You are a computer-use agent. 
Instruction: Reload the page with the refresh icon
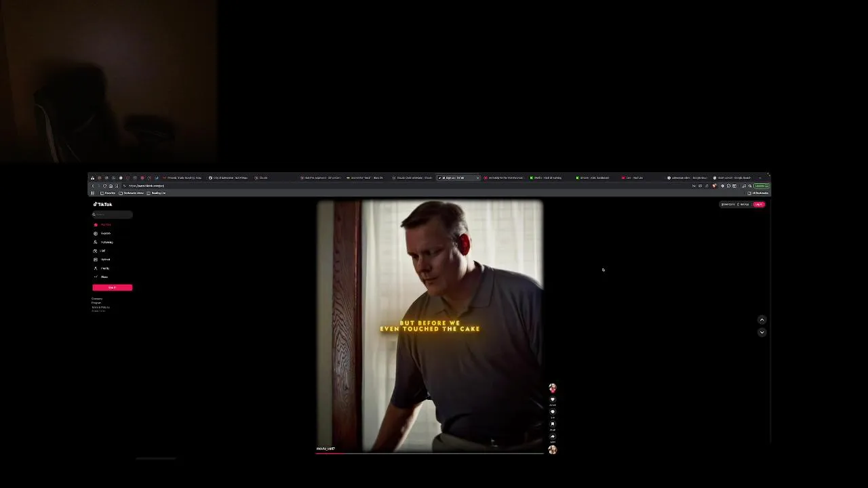(x=104, y=186)
